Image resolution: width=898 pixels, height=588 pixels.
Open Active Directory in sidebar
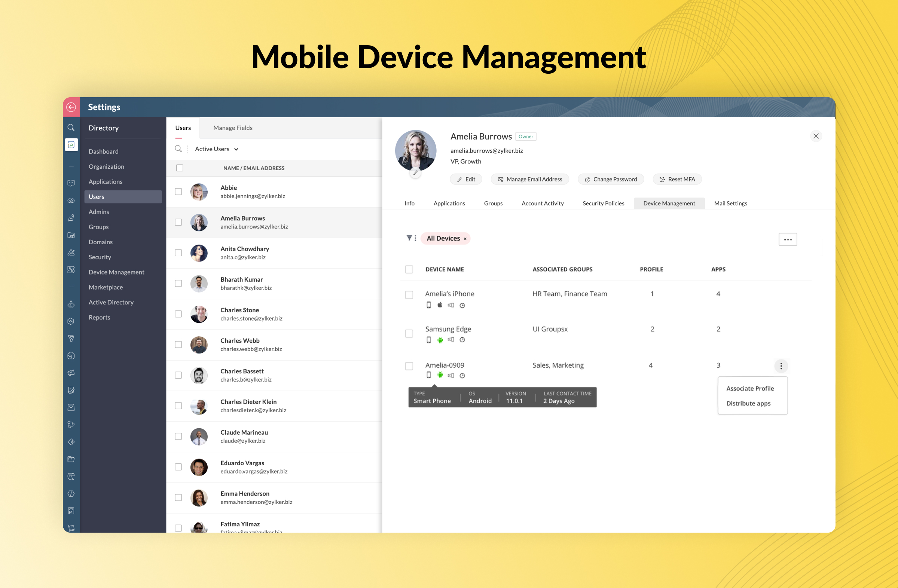pos(111,303)
